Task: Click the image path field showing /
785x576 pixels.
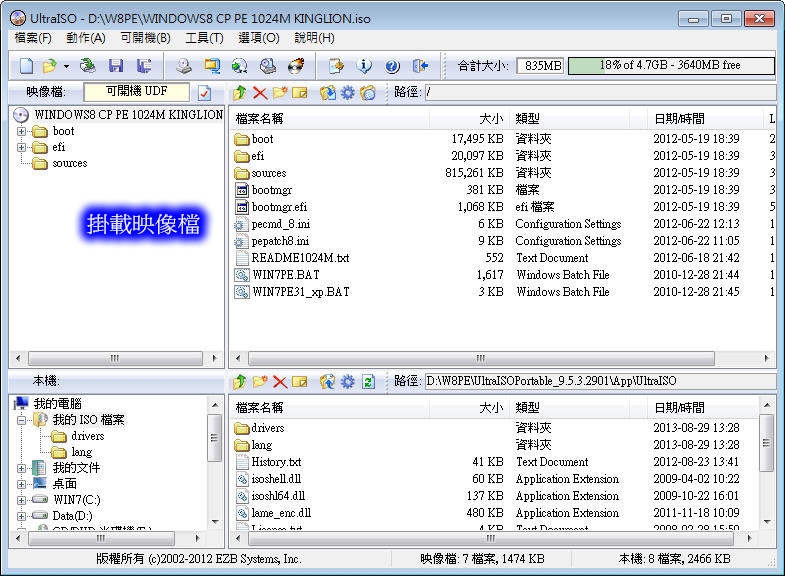Action: 600,92
